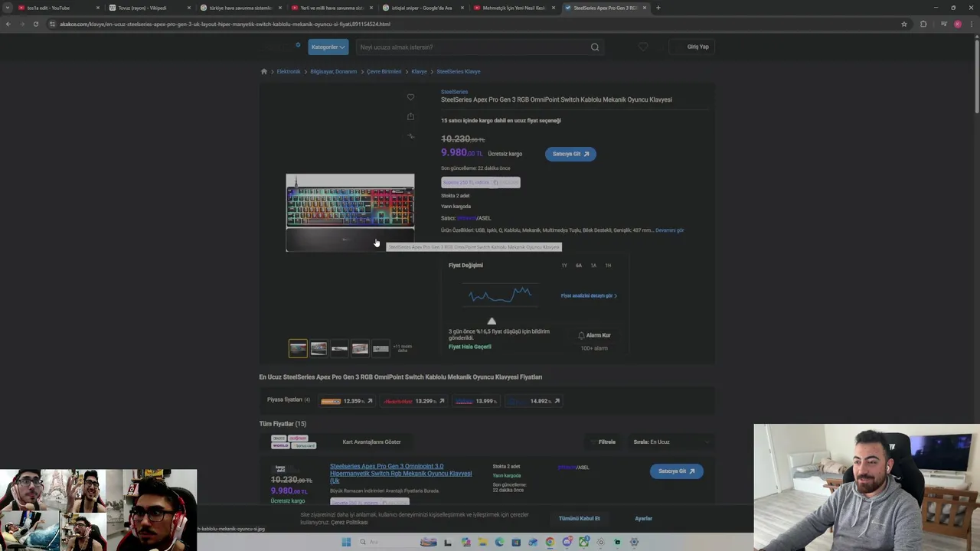This screenshot has width=980, height=551.
Task: Select 1H price history range
Action: tap(608, 266)
